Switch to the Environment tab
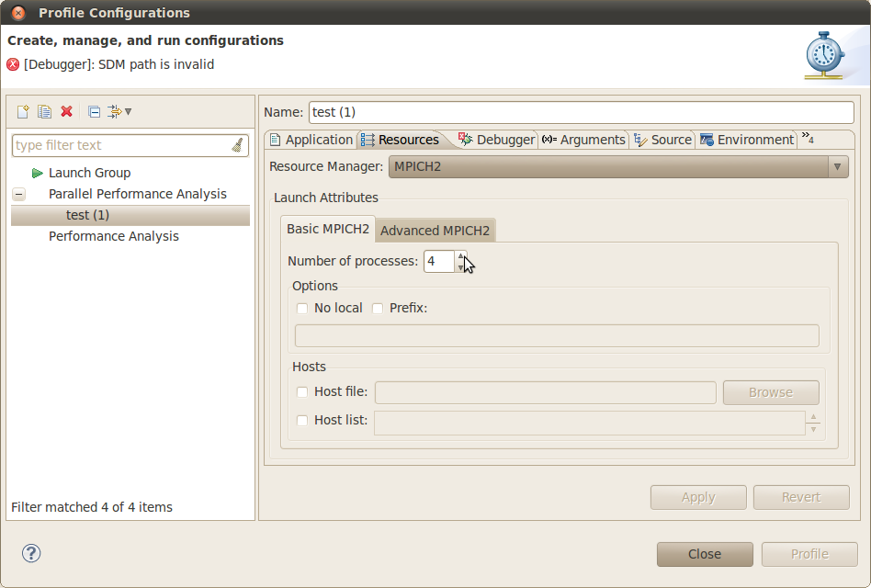The height and width of the screenshot is (588, 871). click(x=747, y=140)
